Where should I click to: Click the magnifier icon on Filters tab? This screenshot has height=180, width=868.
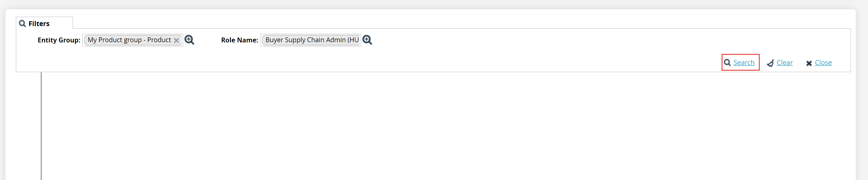[x=22, y=24]
